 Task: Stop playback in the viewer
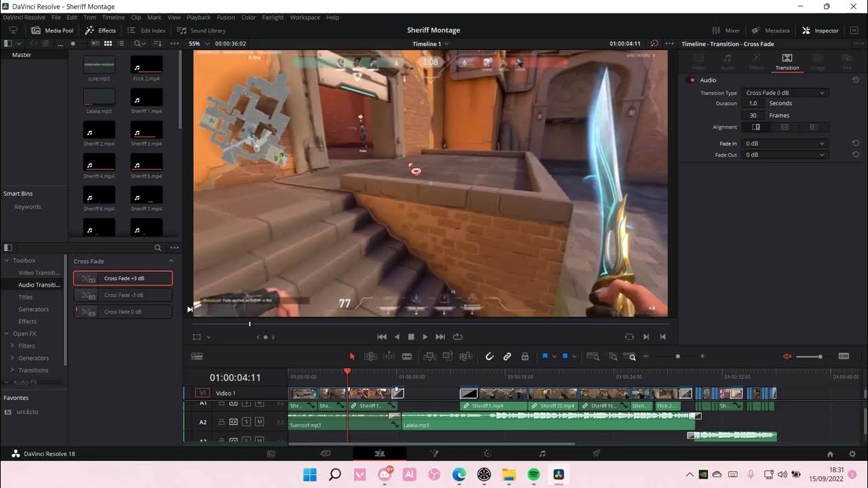[411, 337]
